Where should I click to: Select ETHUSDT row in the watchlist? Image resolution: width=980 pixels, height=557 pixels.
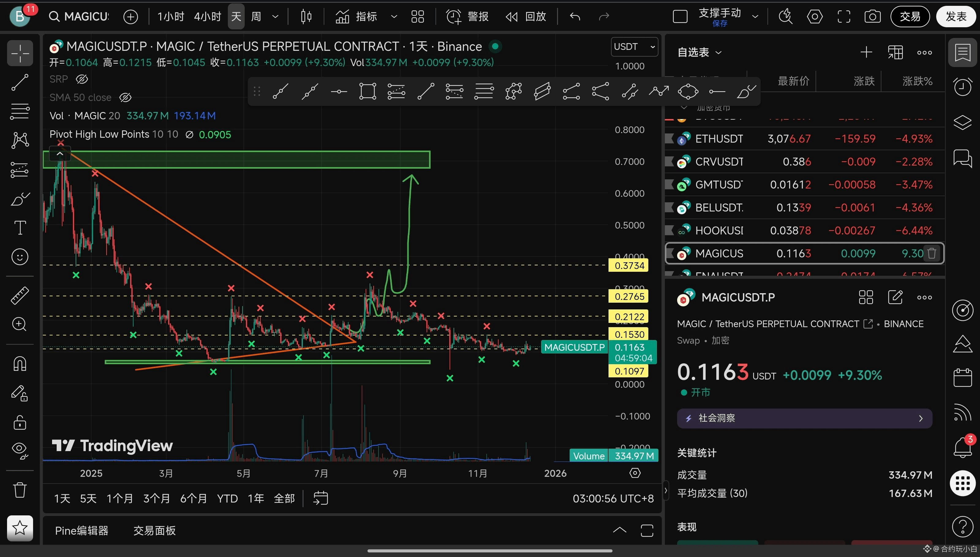(805, 138)
